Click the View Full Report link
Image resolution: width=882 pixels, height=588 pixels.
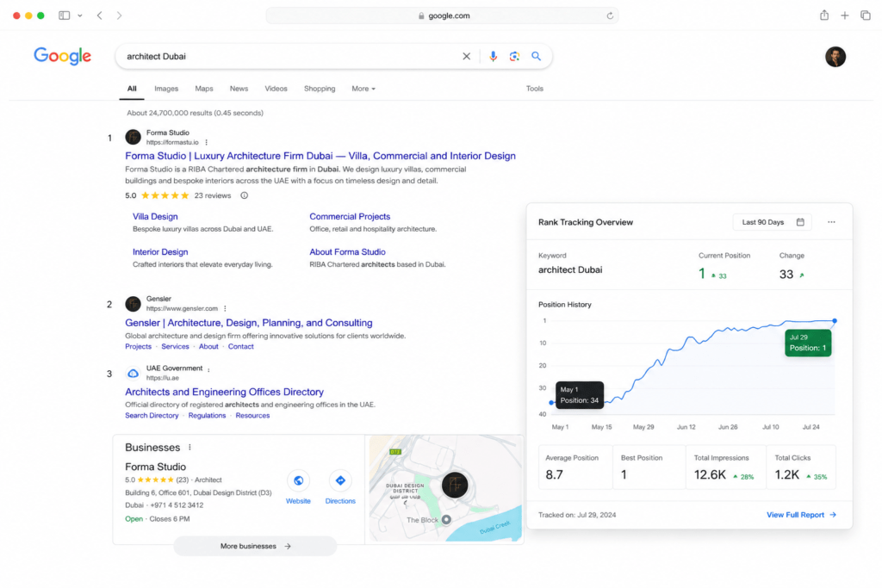click(801, 515)
